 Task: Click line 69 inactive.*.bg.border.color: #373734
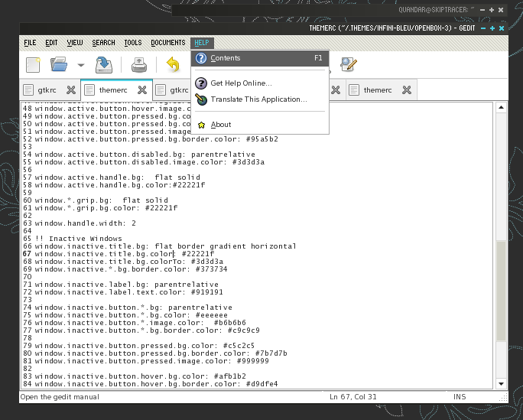pos(131,269)
